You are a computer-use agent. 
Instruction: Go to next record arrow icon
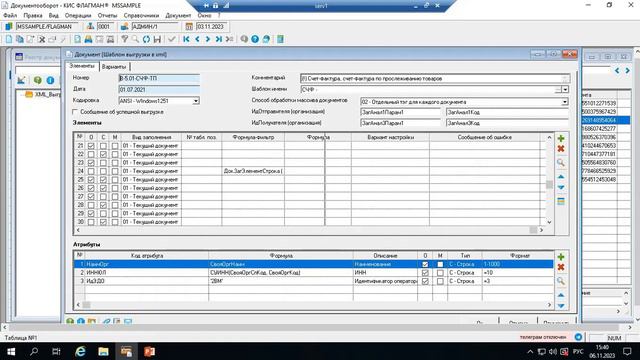coord(208,39)
